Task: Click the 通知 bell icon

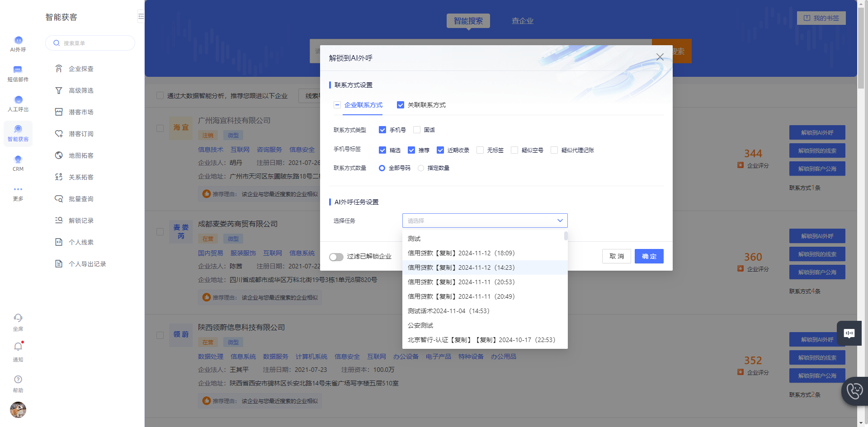Action: tap(18, 347)
